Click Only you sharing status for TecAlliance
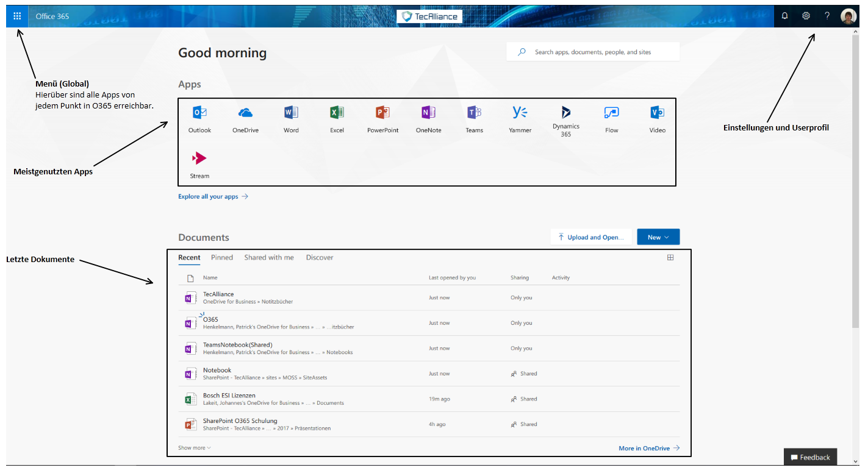This screenshot has height=476, width=868. [x=521, y=298]
